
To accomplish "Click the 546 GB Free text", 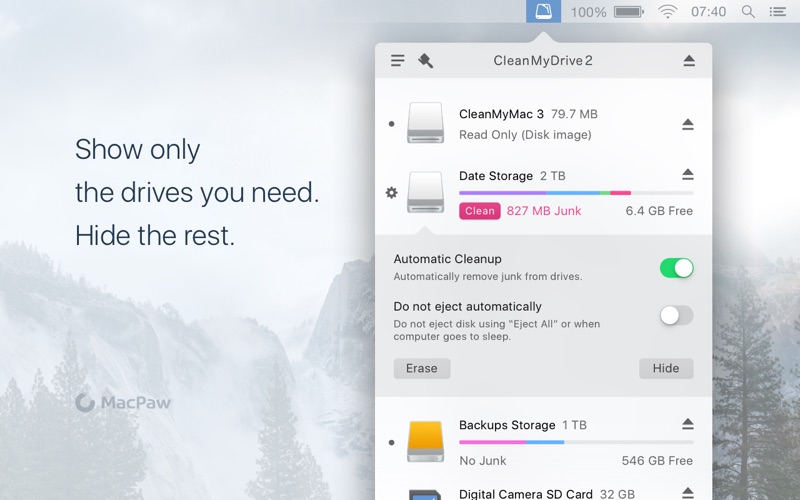I will [x=657, y=461].
